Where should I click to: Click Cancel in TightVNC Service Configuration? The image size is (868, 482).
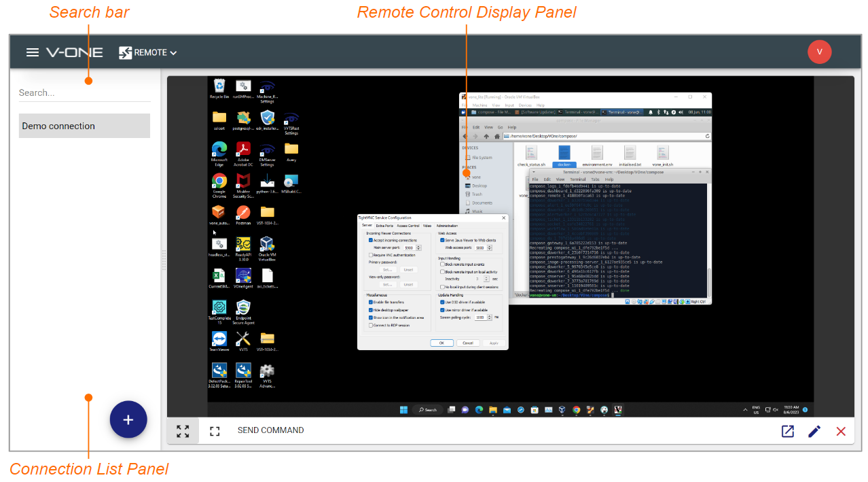point(468,343)
